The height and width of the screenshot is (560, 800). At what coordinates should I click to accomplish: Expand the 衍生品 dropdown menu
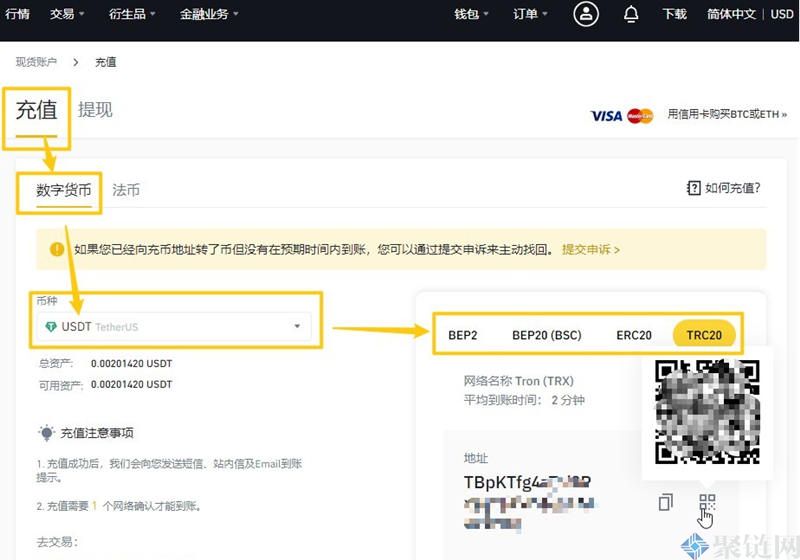point(132,14)
